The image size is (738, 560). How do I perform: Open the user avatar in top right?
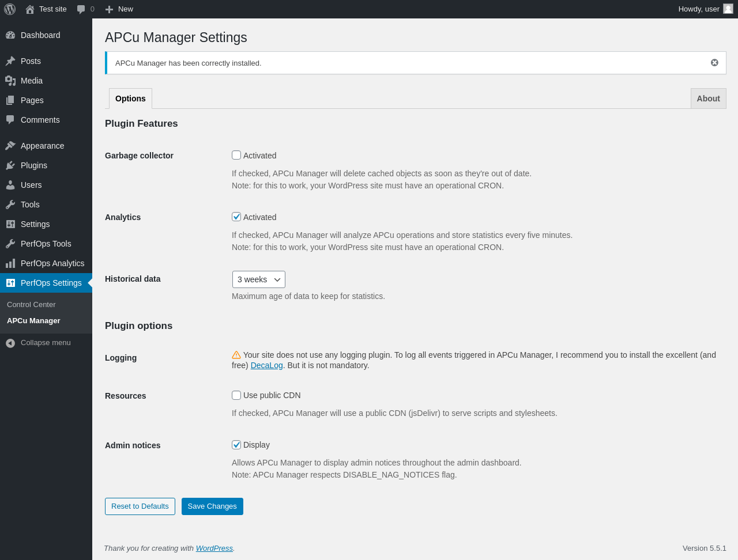tap(728, 9)
